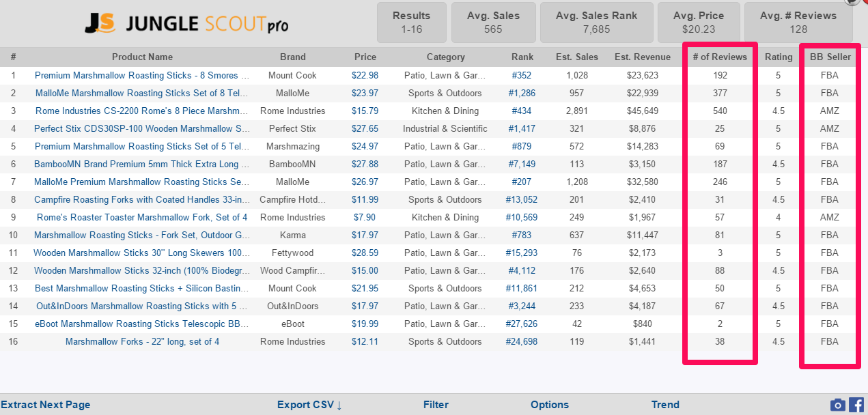Viewport: 868px width, 415px height.
Task: Sort by # of Reviews column header
Action: coord(720,57)
